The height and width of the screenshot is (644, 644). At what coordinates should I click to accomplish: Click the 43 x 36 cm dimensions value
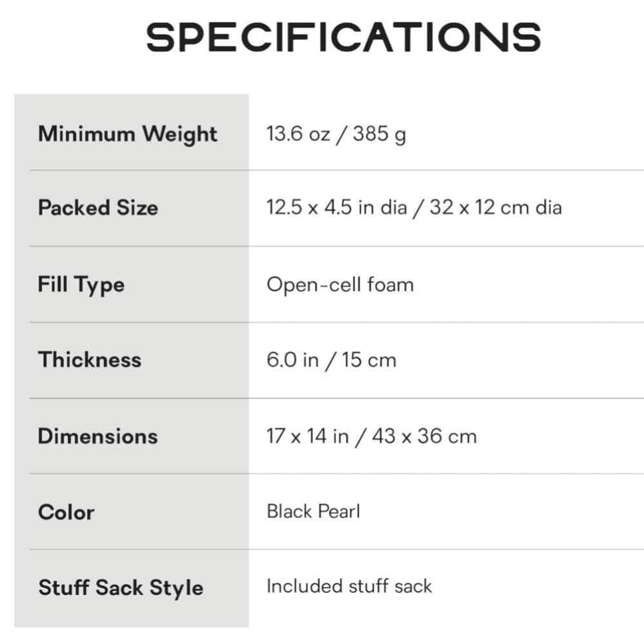click(x=424, y=436)
